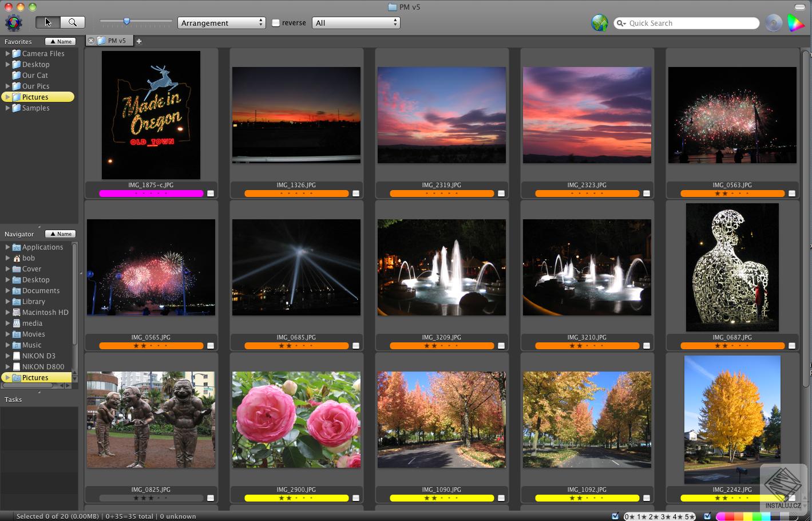The image size is (812, 521).
Task: Click the Macintosh HD drive icon
Action: [x=17, y=313]
